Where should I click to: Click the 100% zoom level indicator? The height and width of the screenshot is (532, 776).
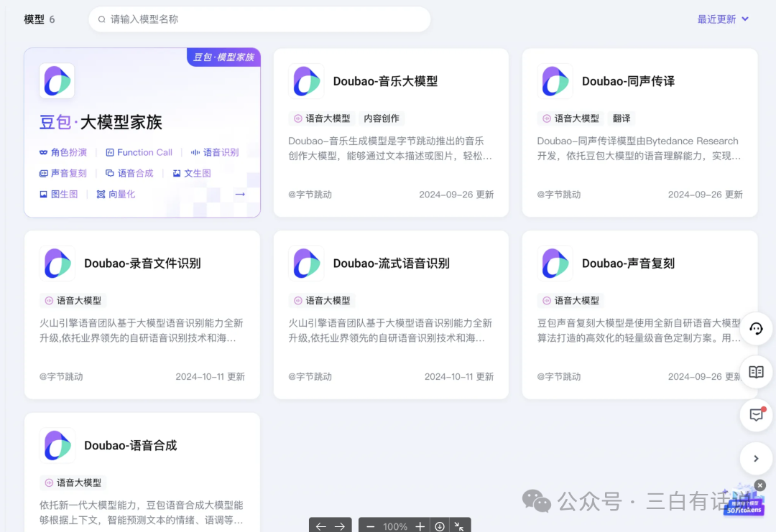pos(395,527)
